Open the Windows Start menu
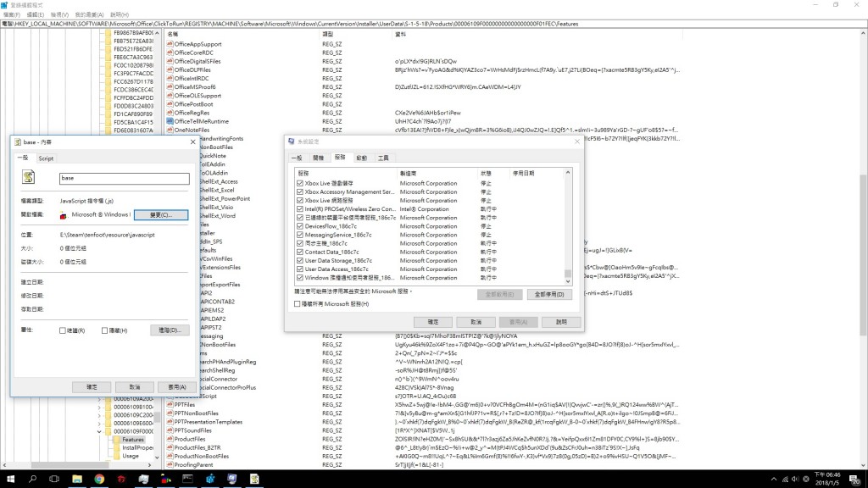 (x=10, y=479)
